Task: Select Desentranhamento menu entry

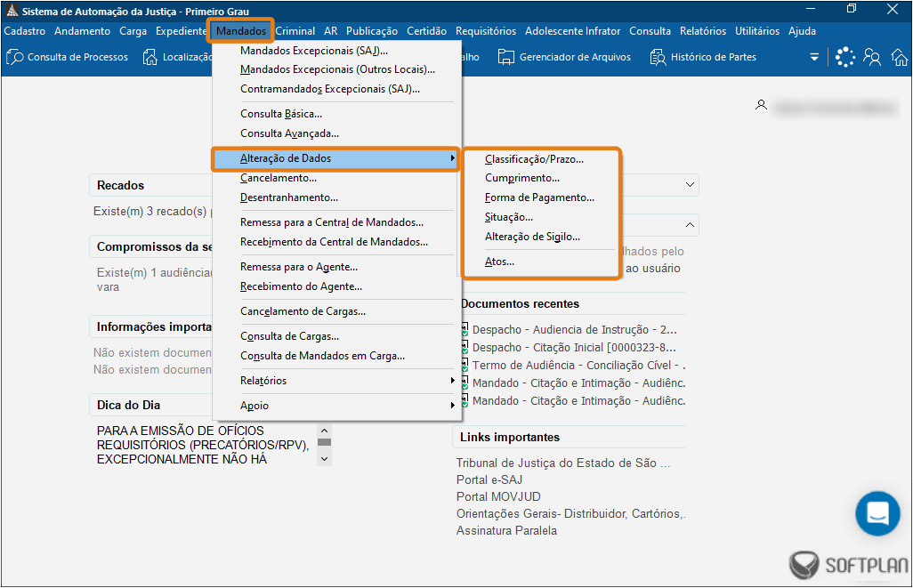Action: pos(336,197)
